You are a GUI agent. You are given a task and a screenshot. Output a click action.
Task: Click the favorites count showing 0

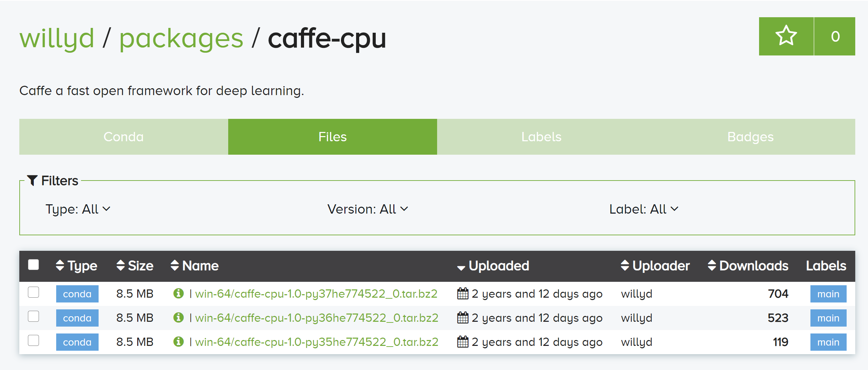[x=835, y=36]
